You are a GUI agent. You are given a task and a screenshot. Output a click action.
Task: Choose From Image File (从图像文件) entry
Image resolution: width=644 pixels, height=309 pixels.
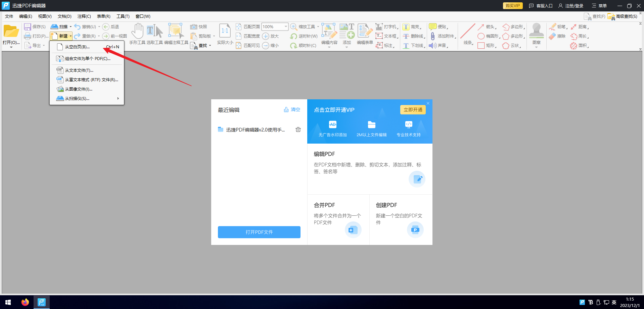pos(87,89)
